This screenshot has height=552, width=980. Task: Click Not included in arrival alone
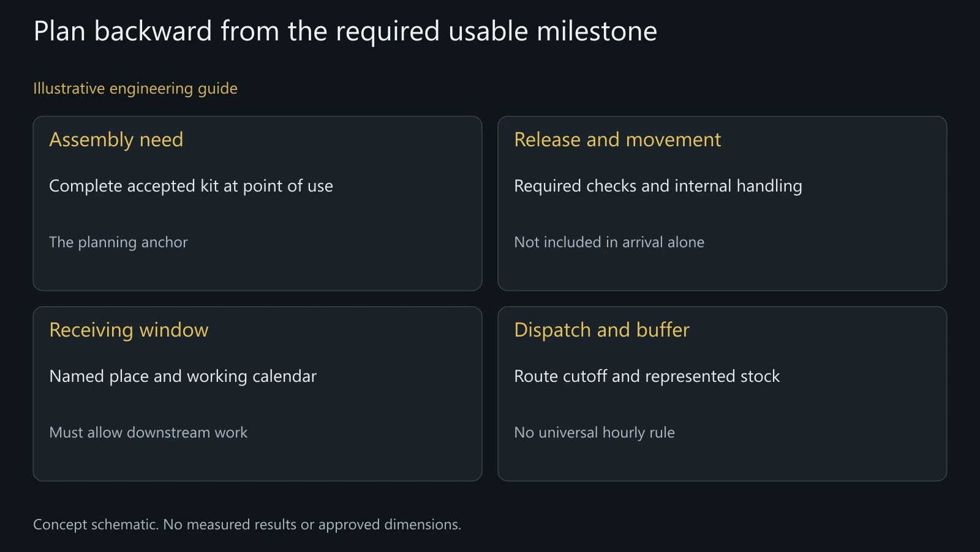coord(609,242)
